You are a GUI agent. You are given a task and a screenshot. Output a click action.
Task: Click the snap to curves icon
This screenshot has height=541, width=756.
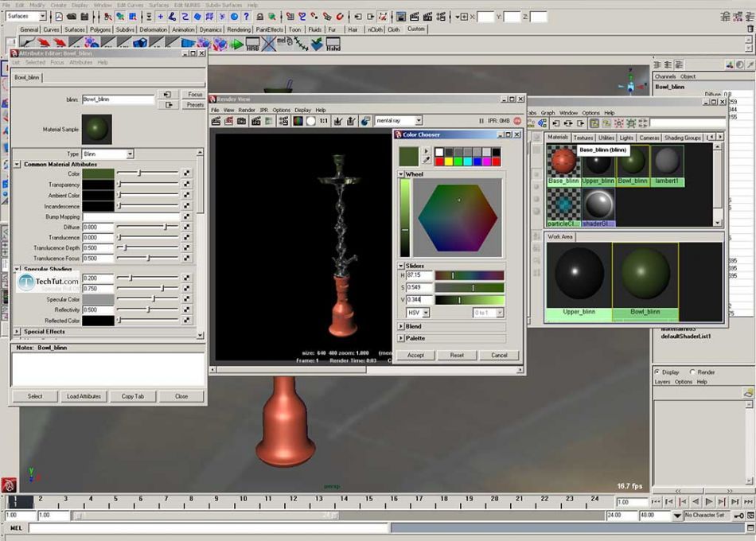point(302,17)
